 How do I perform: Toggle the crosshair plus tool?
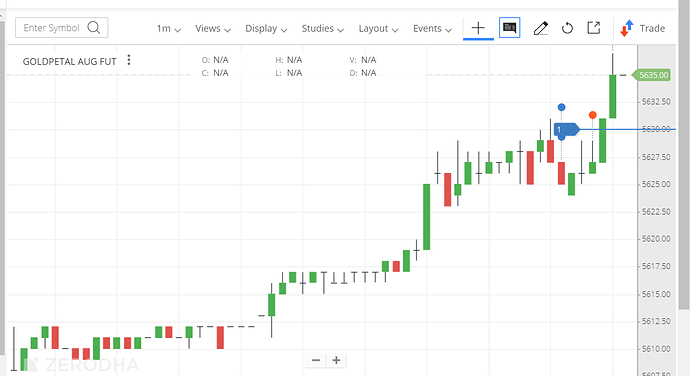(x=478, y=28)
